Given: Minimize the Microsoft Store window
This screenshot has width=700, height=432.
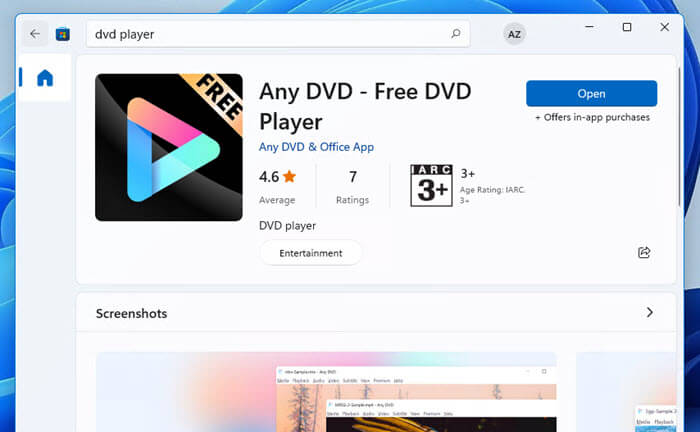Looking at the screenshot, I should pos(589,27).
